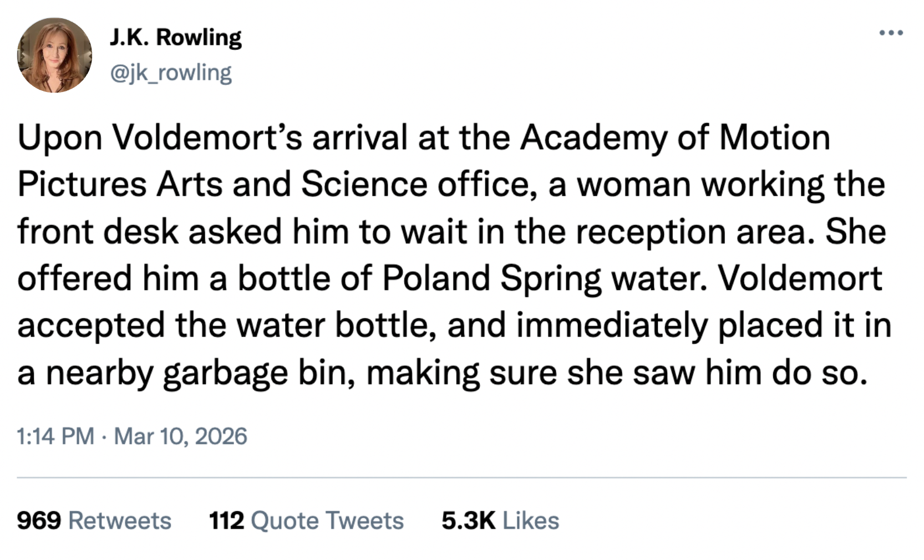This screenshot has height=560, width=924.
Task: Show the 5.3K Likes list
Action: (500, 521)
